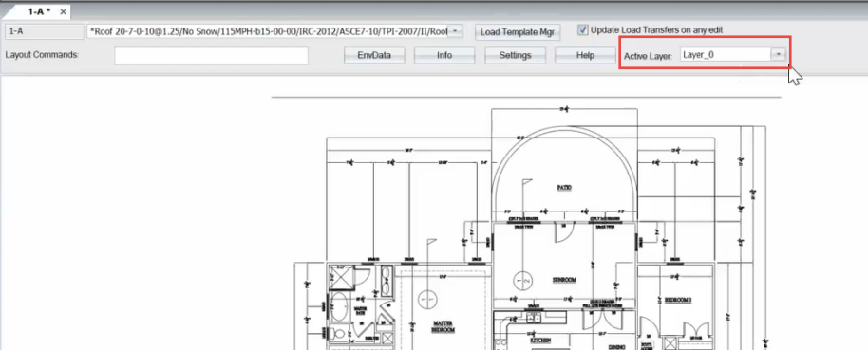Image resolution: width=868 pixels, height=350 pixels.
Task: Focus the Layout Commands input box
Action: point(211,56)
